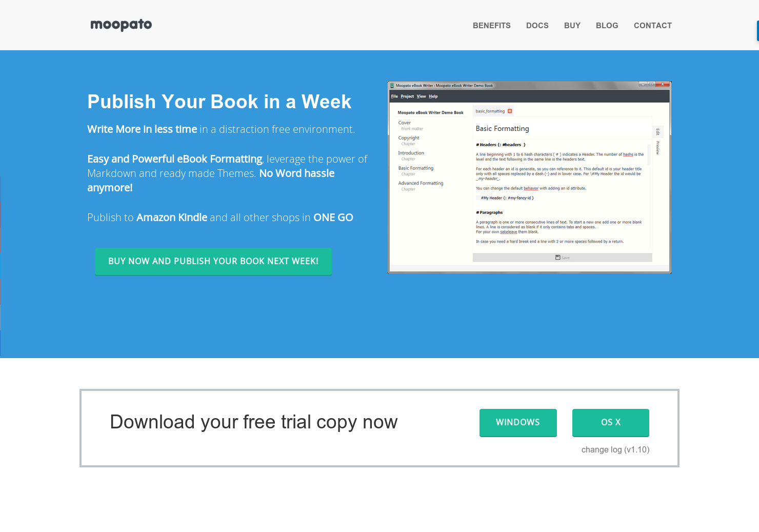Open the File menu
Image resolution: width=759 pixels, height=532 pixels.
(x=394, y=96)
